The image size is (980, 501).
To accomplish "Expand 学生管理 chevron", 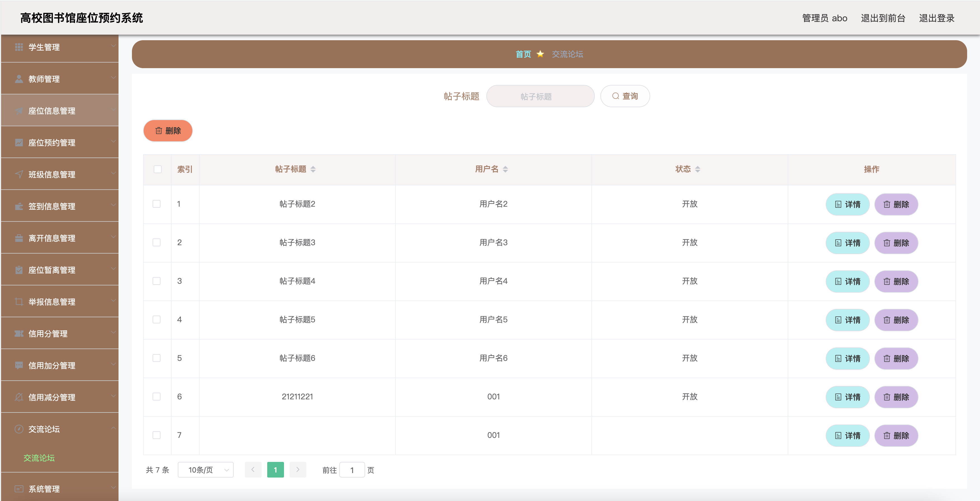I will (x=113, y=46).
